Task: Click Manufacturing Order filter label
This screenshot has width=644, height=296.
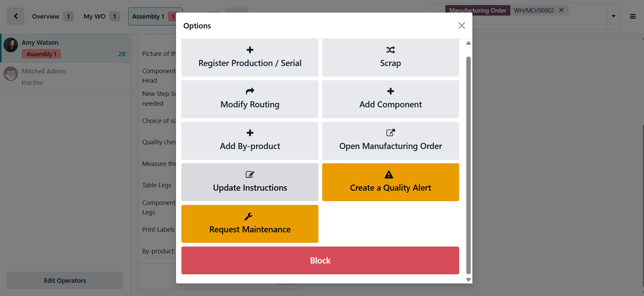Action: 478,10
